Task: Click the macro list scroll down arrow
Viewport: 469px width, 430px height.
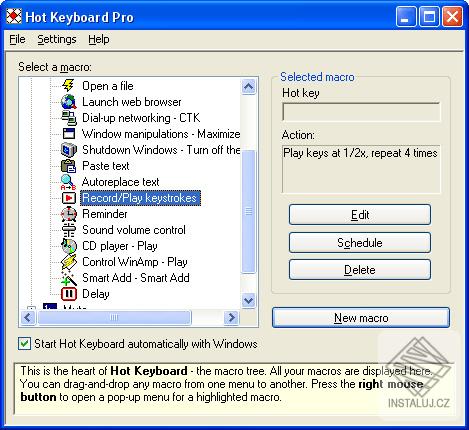Action: pos(248,301)
